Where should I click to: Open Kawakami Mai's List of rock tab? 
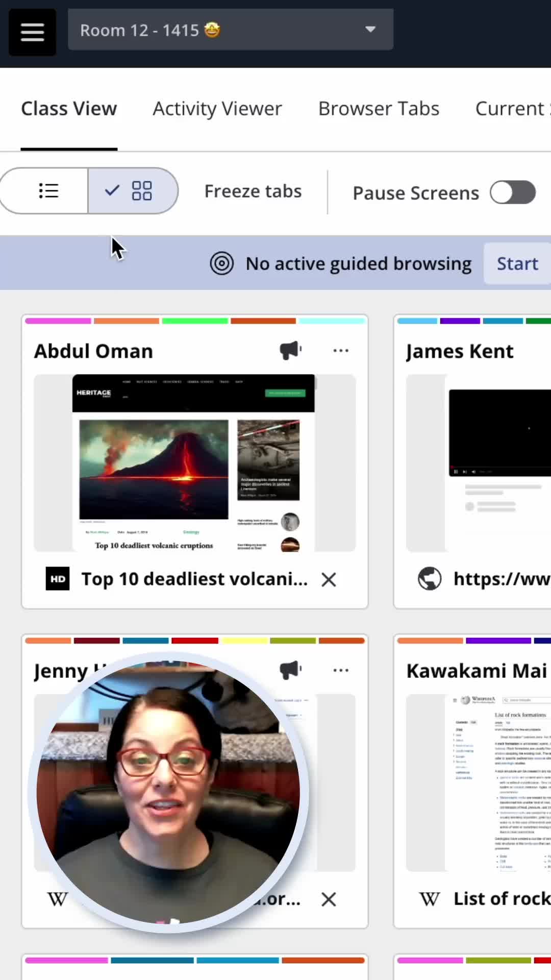click(x=502, y=898)
